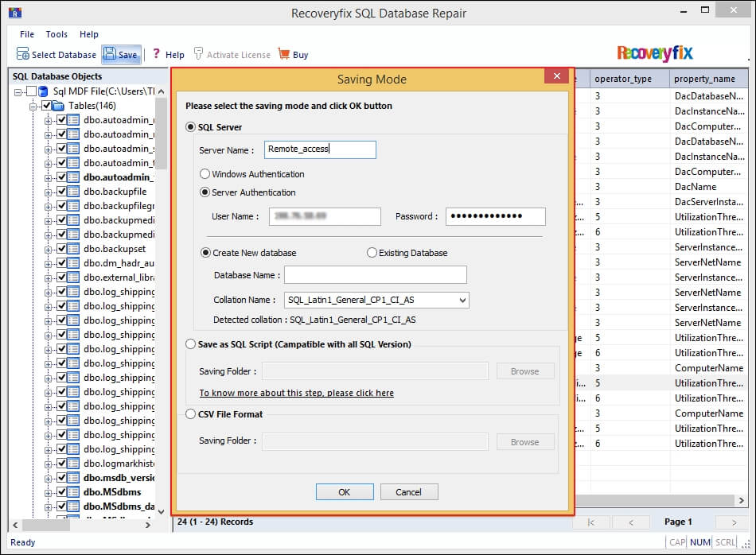
Task: Click the Server Name input field
Action: (x=320, y=149)
